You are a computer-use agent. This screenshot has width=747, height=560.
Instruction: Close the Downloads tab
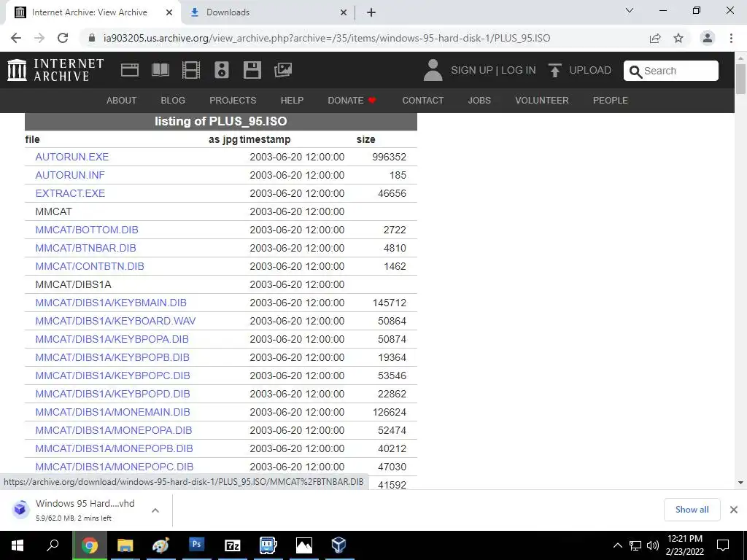pyautogui.click(x=344, y=12)
